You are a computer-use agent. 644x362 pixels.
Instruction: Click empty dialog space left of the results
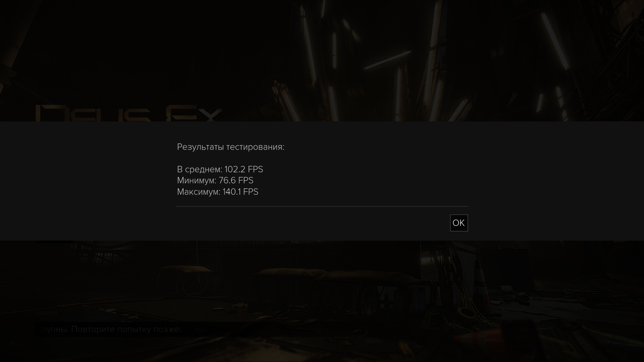click(x=87, y=181)
